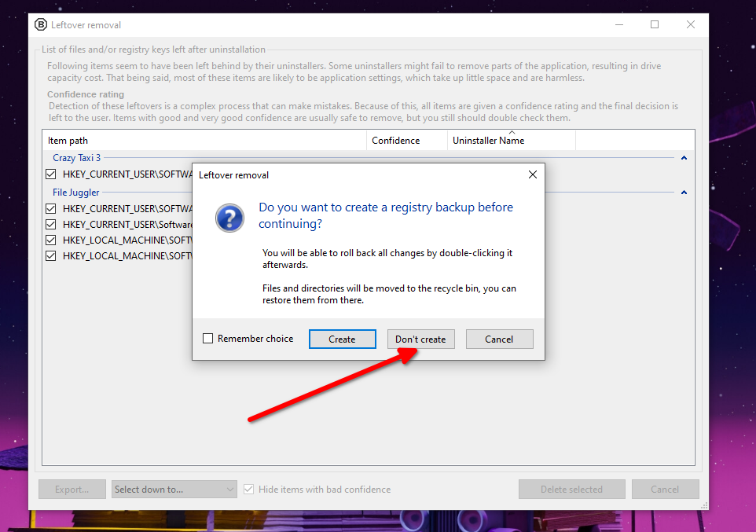Click Cancel in main Leftover removal window

click(666, 489)
